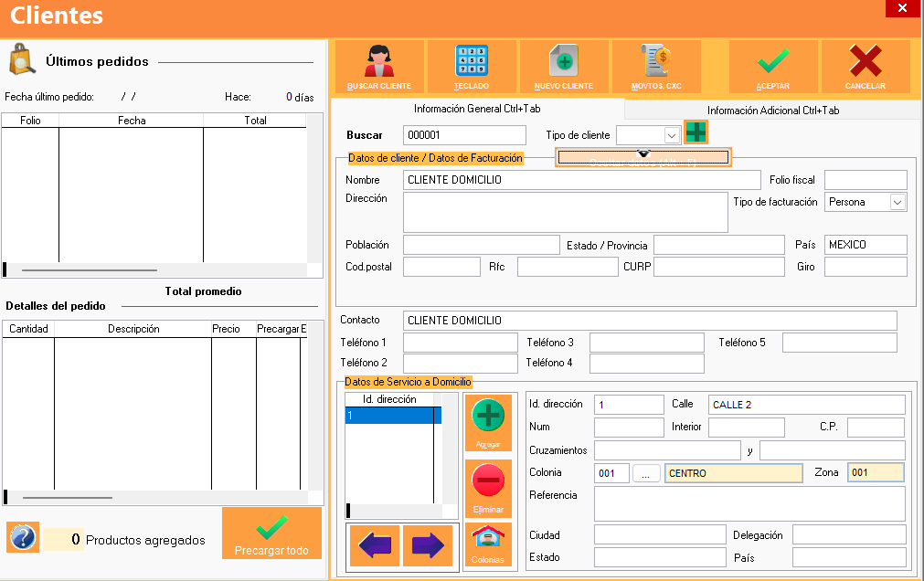This screenshot has width=924, height=581.
Task: Expand the Tipo de facturación dropdown
Action: (x=897, y=202)
